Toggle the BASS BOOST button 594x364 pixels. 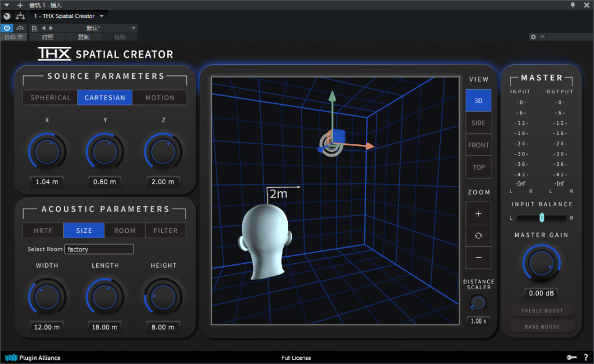tap(542, 326)
